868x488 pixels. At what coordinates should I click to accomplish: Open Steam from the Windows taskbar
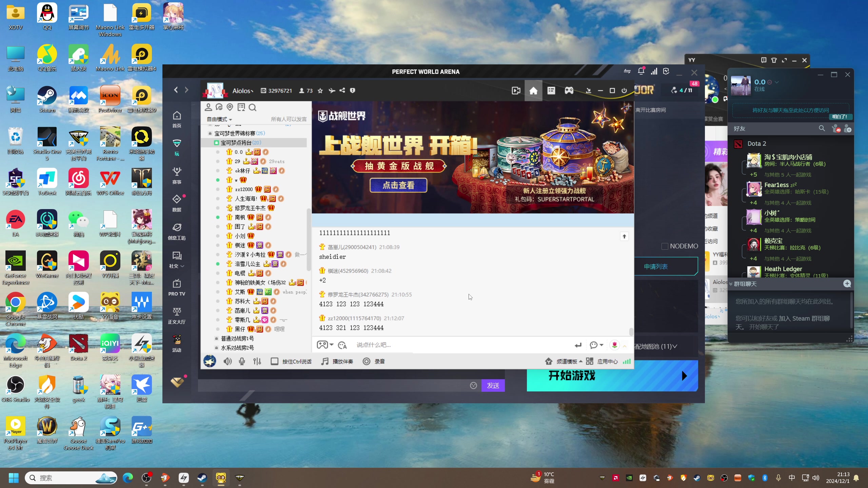[x=202, y=478]
